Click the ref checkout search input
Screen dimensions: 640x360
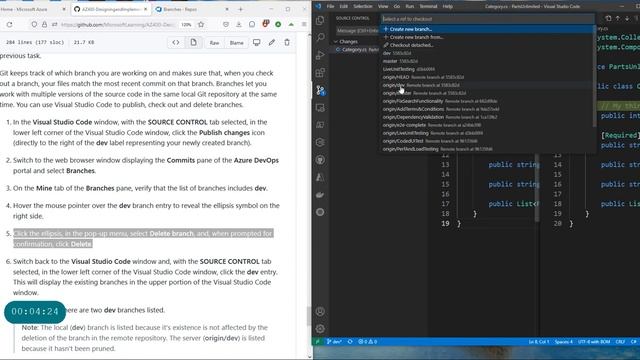click(487, 19)
